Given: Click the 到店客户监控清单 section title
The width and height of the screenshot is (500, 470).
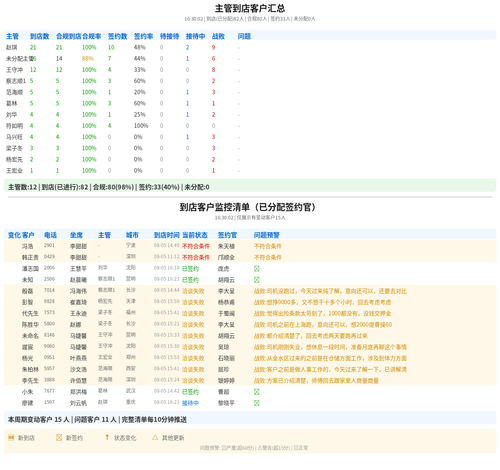Looking at the screenshot, I should point(248,207).
